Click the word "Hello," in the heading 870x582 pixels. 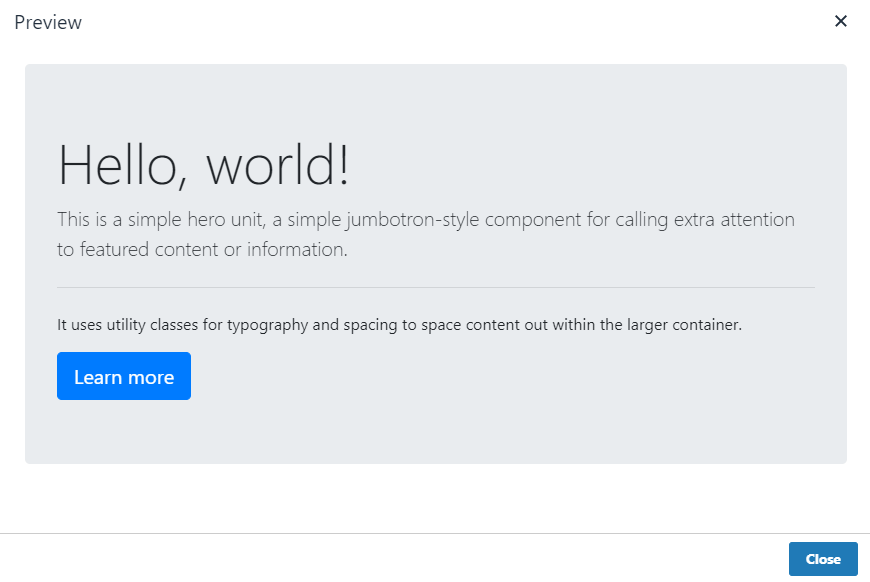click(123, 165)
